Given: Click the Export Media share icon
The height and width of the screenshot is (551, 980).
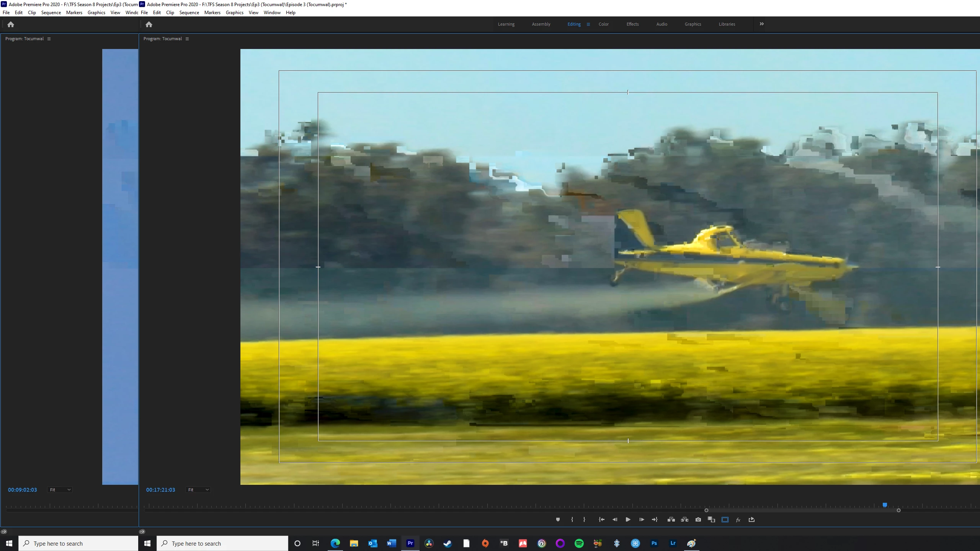Looking at the screenshot, I should click(751, 520).
